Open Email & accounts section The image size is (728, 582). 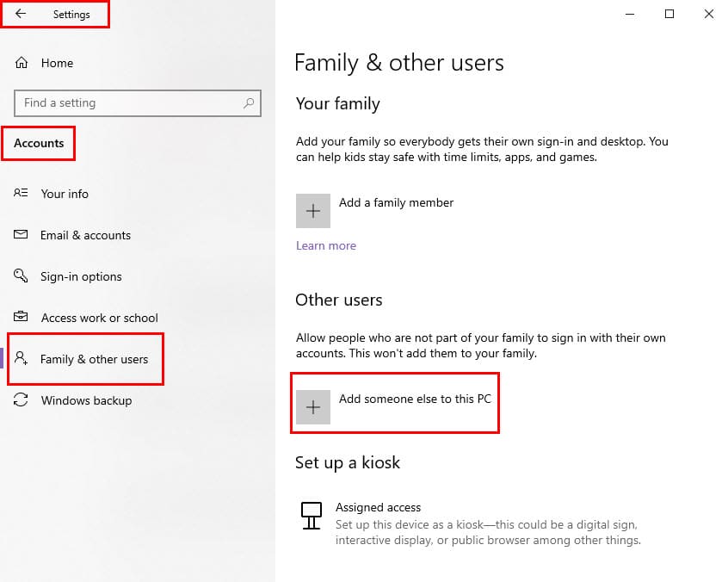[x=85, y=236]
